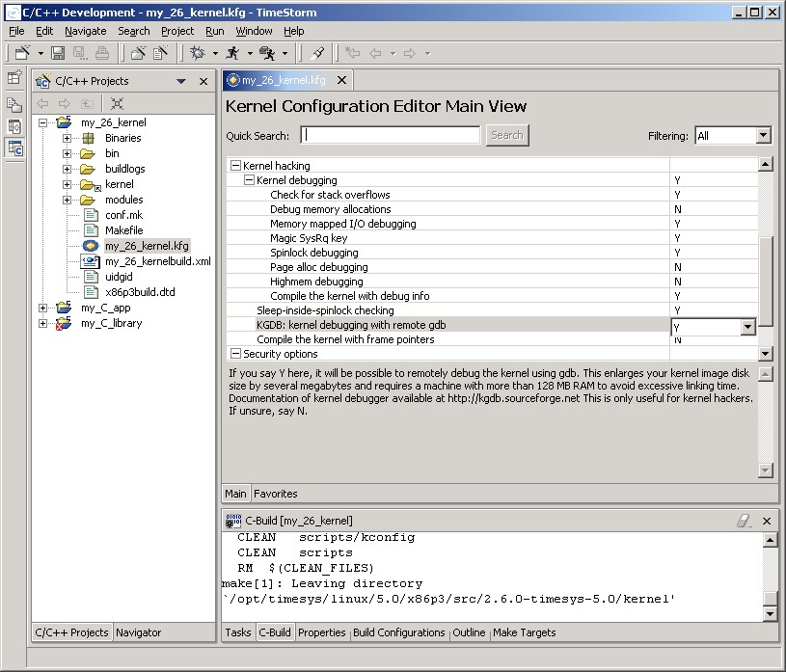Image resolution: width=786 pixels, height=672 pixels.
Task: Open the New wizard dropdown arrow
Action: (41, 53)
